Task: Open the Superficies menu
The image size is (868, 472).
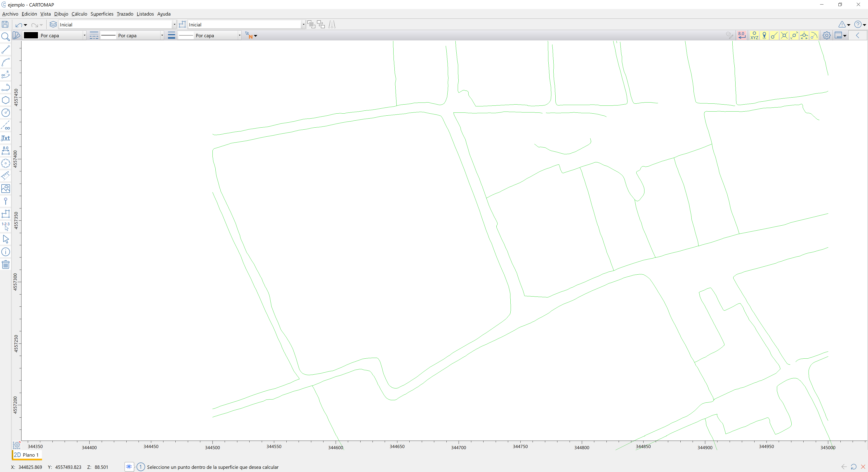Action: (x=102, y=14)
